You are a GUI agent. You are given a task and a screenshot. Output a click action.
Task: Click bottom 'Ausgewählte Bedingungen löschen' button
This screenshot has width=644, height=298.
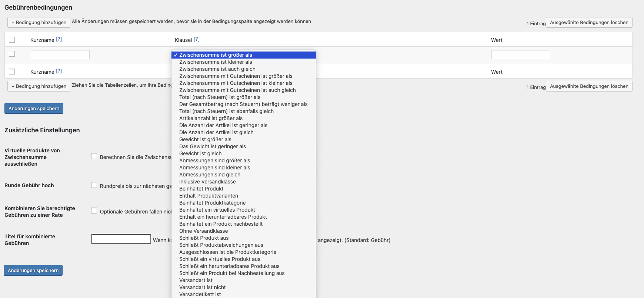click(x=589, y=86)
